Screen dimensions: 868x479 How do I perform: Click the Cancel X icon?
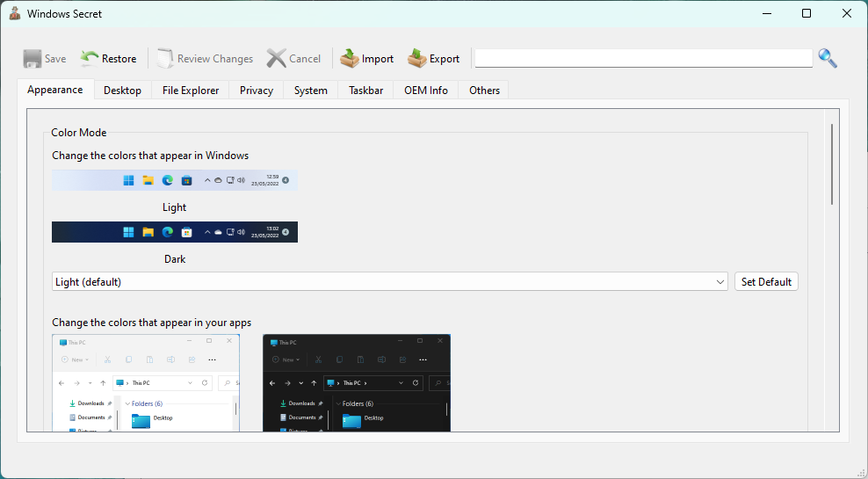[x=277, y=59]
